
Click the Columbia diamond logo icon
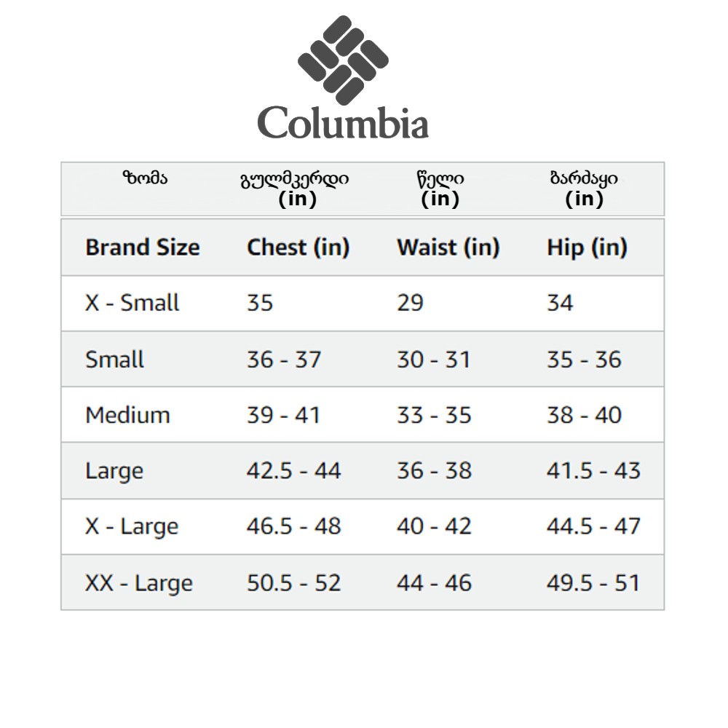(x=343, y=62)
